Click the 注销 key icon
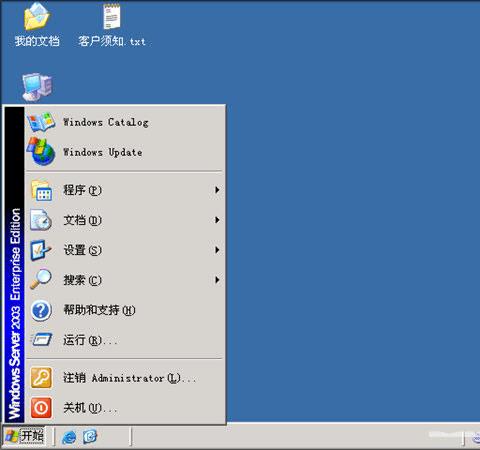The height and width of the screenshot is (450, 480). tap(41, 378)
